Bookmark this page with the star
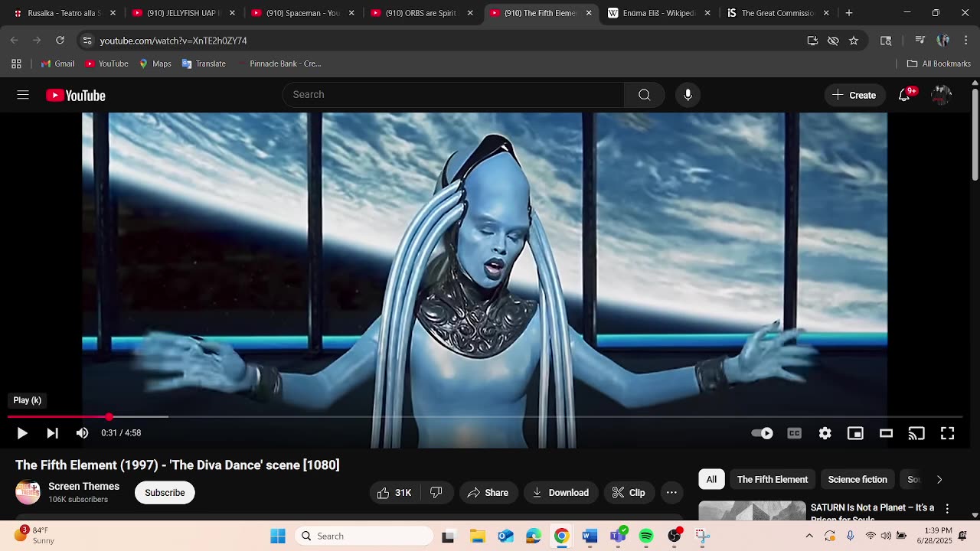The image size is (980, 551). (854, 41)
